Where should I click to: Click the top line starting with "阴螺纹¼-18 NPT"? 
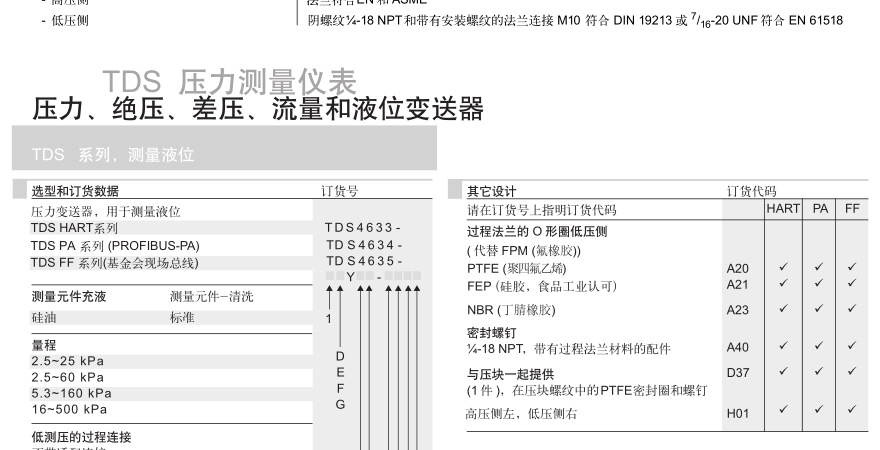pos(575,21)
